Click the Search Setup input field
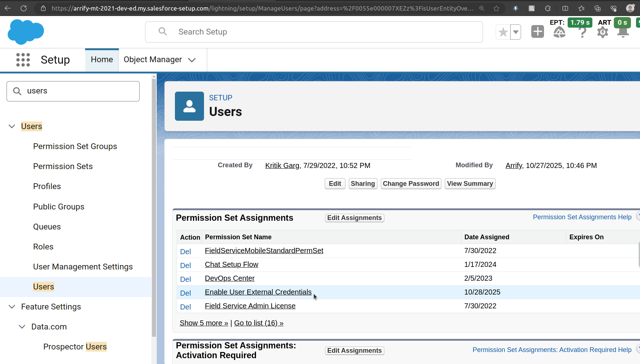640x364 pixels. [313, 32]
